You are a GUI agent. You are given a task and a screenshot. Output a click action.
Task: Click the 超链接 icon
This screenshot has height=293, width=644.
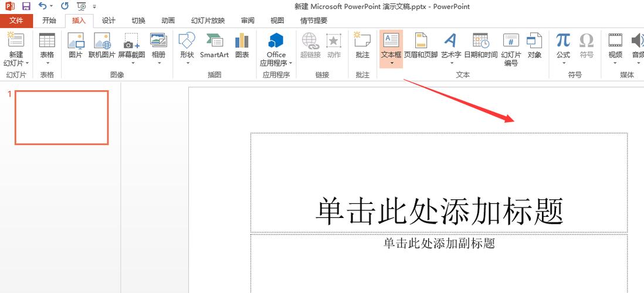click(x=310, y=40)
